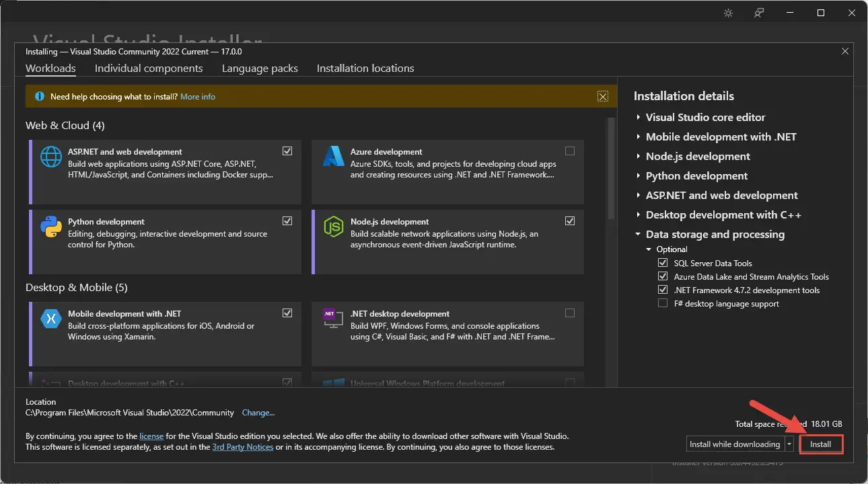Expand Visual Studio core editor details
This screenshot has height=484, width=868.
(638, 118)
